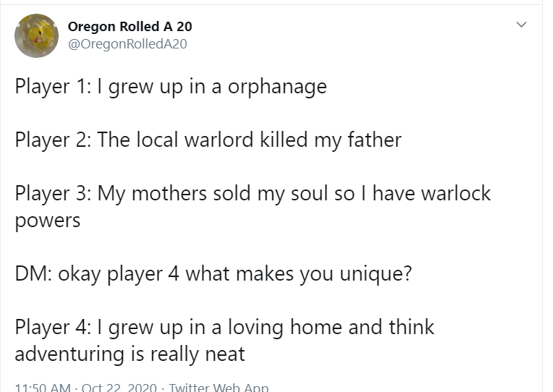
Task: Click the "Player 4" label in the tweet
Action: tap(49, 327)
